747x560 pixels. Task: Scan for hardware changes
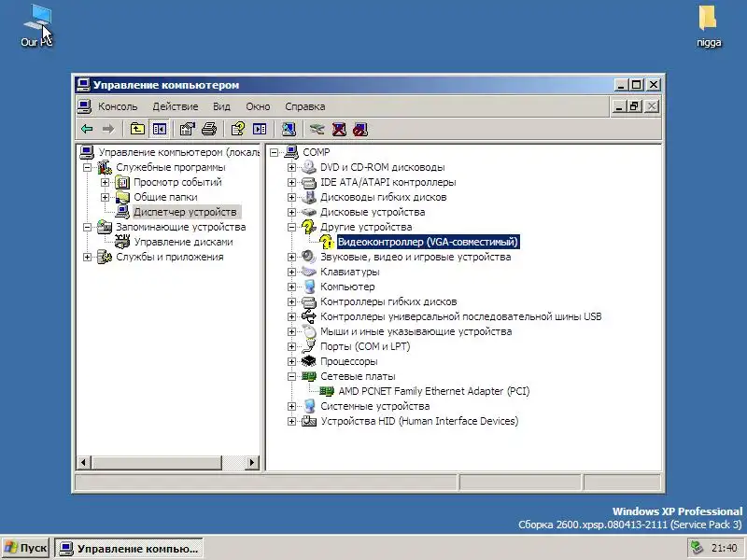click(x=289, y=129)
